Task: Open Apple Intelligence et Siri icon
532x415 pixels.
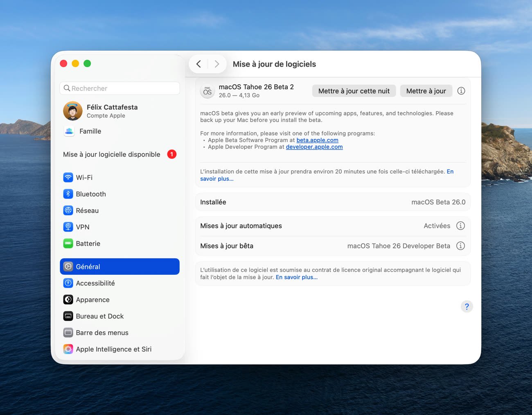Action: click(68, 349)
